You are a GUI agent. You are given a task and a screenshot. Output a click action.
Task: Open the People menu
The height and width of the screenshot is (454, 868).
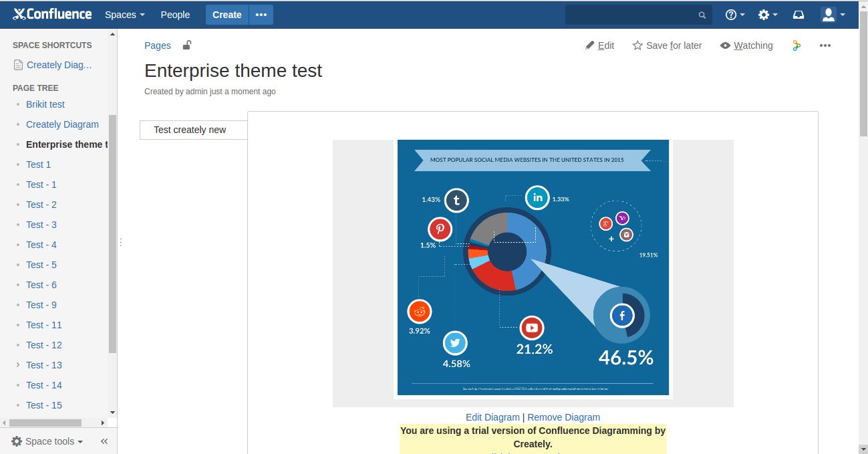click(x=175, y=15)
